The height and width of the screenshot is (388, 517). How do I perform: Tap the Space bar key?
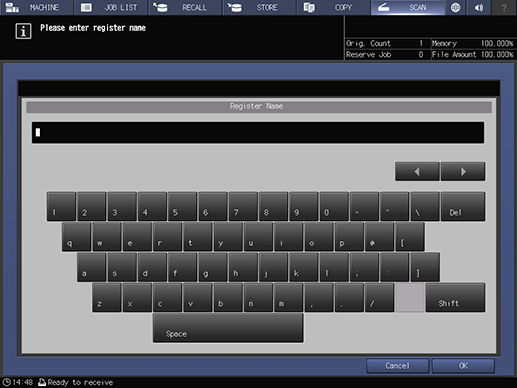point(228,328)
